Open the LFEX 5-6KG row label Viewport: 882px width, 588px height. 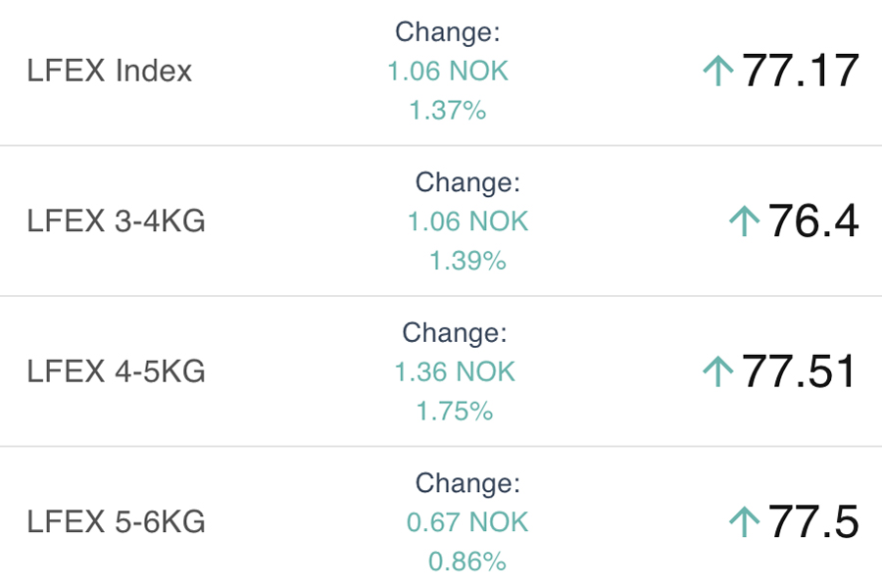point(117,521)
